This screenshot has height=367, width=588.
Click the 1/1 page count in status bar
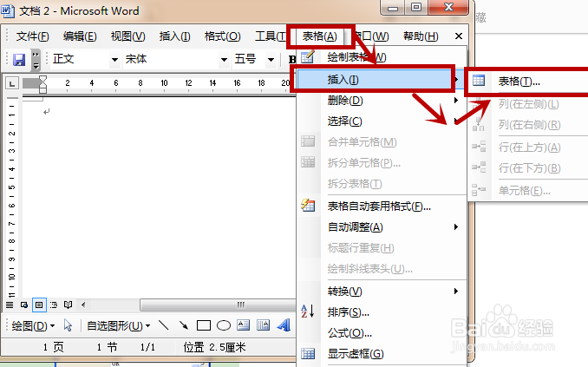[147, 347]
